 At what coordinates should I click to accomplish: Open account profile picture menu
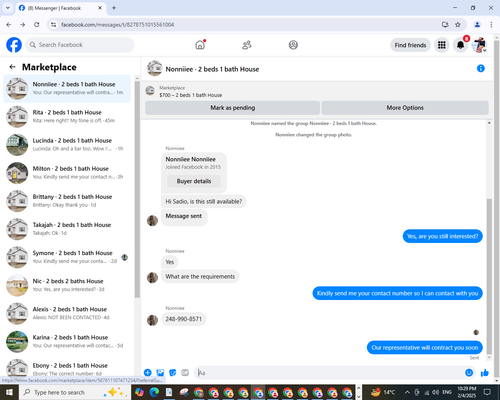[479, 45]
